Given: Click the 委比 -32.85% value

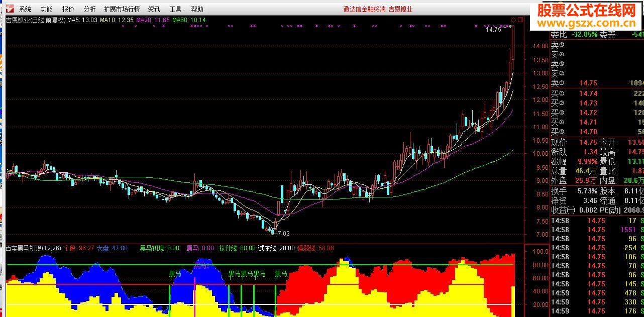Looking at the screenshot, I should pos(585,35).
